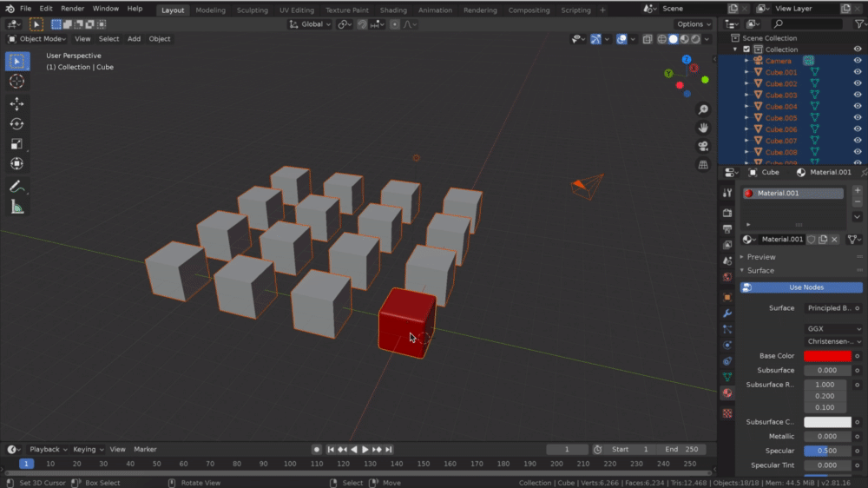Open Christensen subsurface method dropdown
Viewport: 868px width, 488px height.
coord(833,342)
